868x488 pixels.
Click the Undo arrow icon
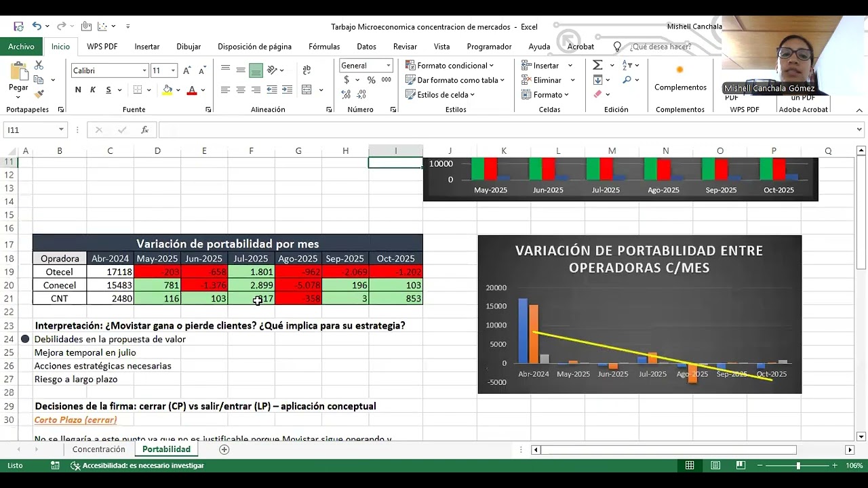point(37,26)
